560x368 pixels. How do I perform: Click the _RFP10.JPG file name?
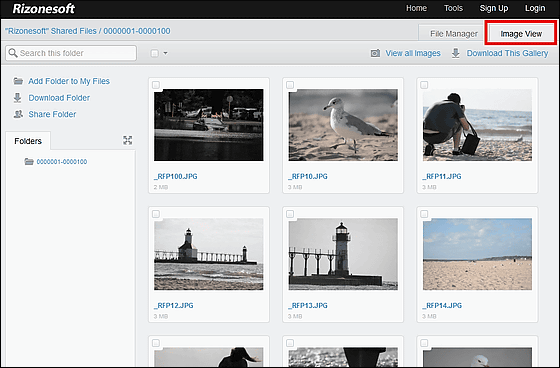pyautogui.click(x=308, y=176)
